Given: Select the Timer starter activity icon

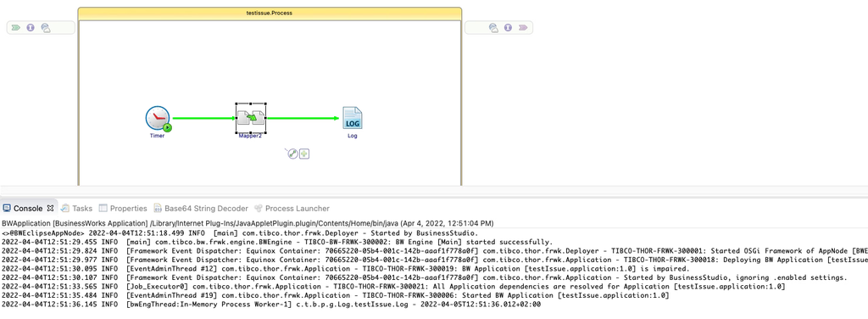Looking at the screenshot, I should [159, 119].
